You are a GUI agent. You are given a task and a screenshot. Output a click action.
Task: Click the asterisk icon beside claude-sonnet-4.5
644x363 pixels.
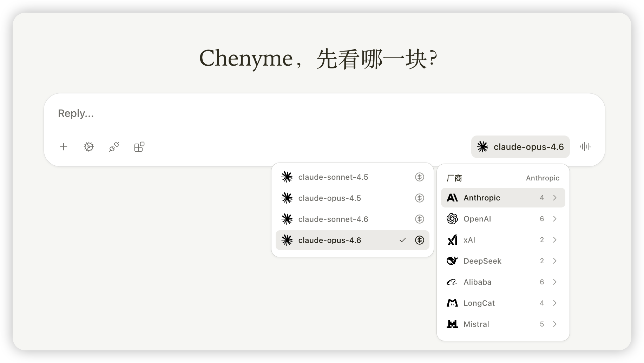pos(287,177)
